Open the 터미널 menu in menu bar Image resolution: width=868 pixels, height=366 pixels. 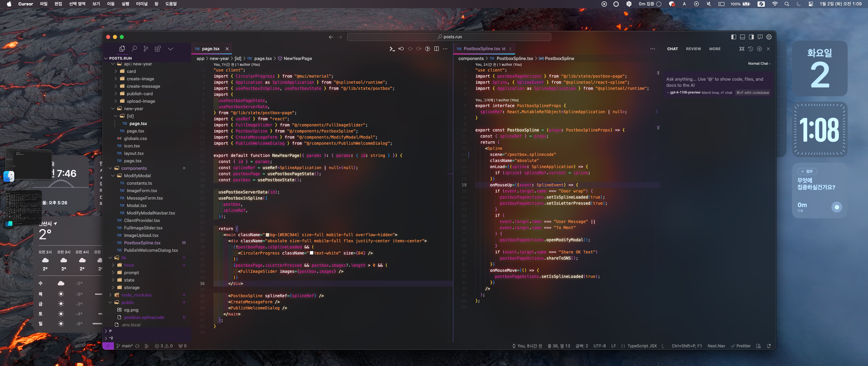click(x=141, y=4)
